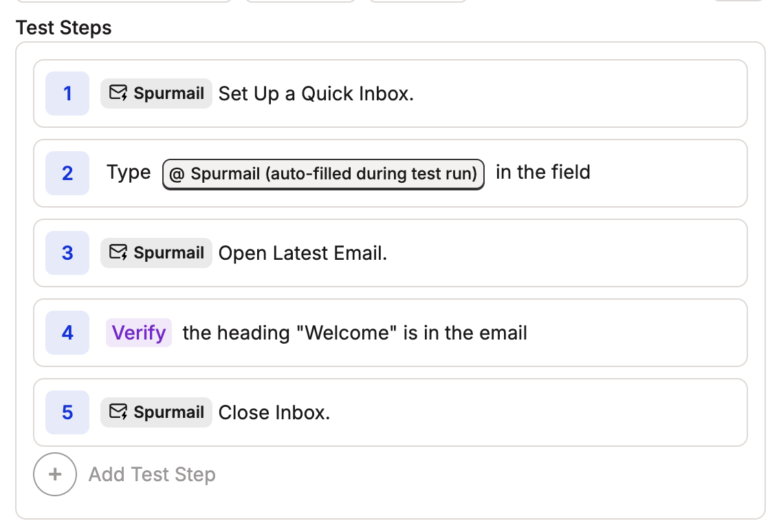The height and width of the screenshot is (532, 781).
Task: Click the 'Open Latest Email' step row
Action: coord(302,253)
